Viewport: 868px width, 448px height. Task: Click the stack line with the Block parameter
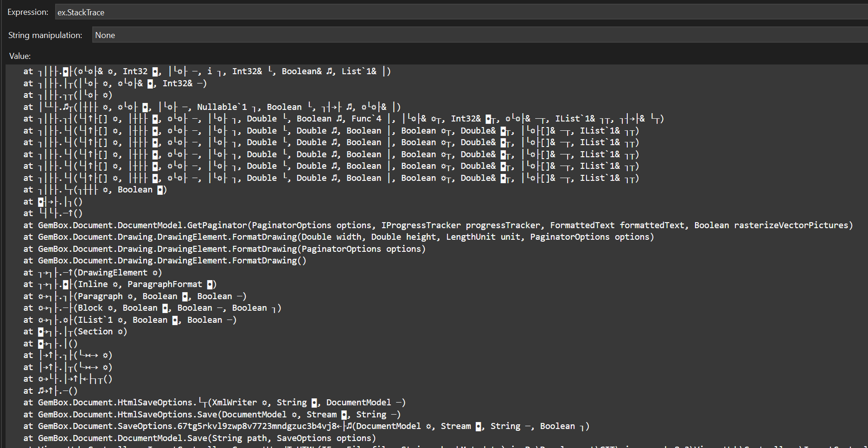152,308
